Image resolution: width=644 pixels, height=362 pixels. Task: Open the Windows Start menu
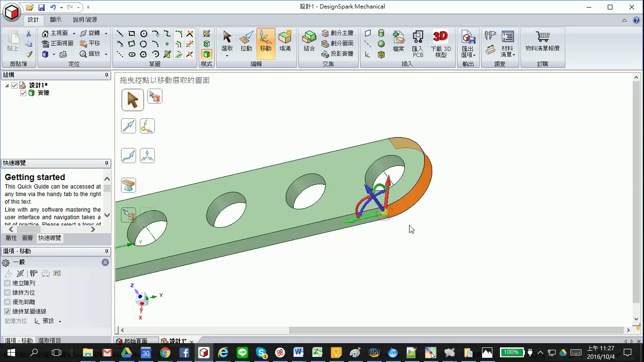pyautogui.click(x=11, y=352)
